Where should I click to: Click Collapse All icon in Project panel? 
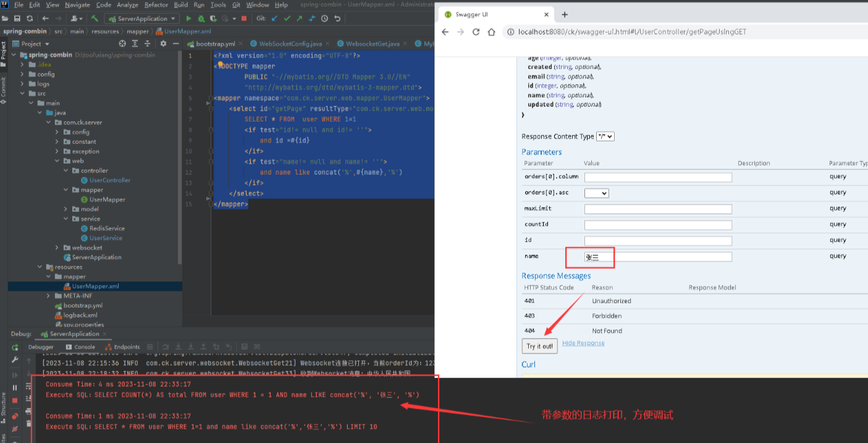pos(148,44)
